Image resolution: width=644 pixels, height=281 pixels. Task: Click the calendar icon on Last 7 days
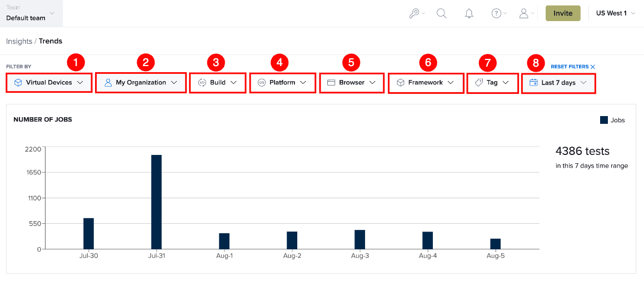click(533, 82)
